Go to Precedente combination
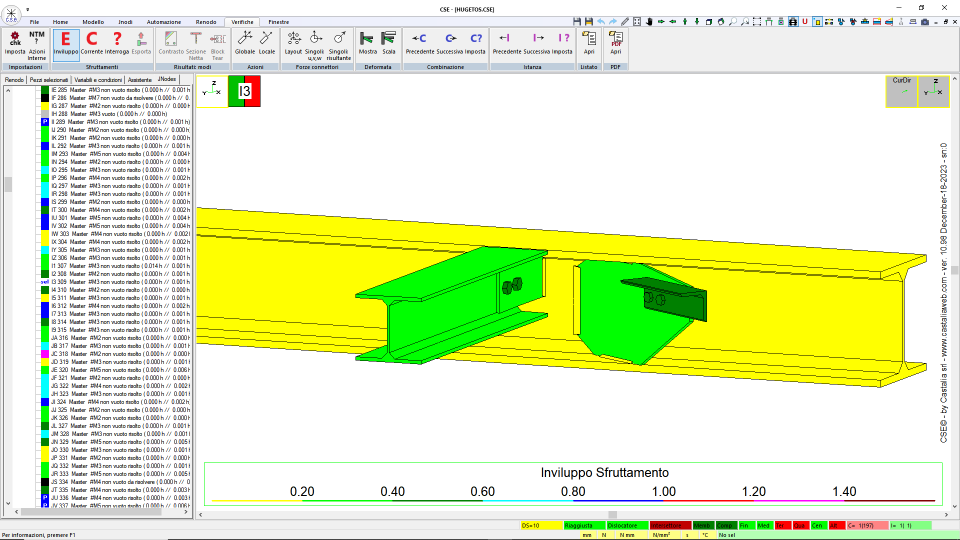The image size is (960, 540). coord(419,43)
